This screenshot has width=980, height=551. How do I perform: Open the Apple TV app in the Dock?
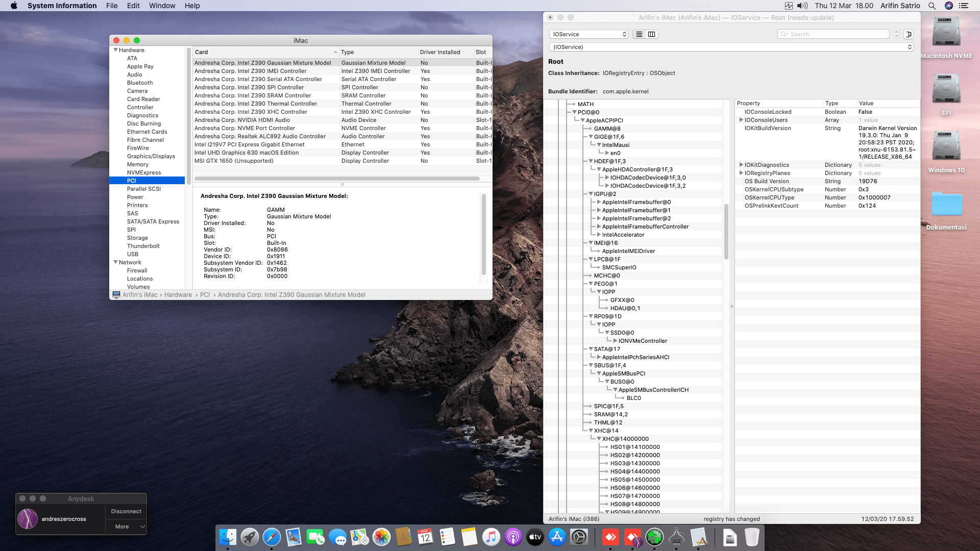pyautogui.click(x=535, y=537)
